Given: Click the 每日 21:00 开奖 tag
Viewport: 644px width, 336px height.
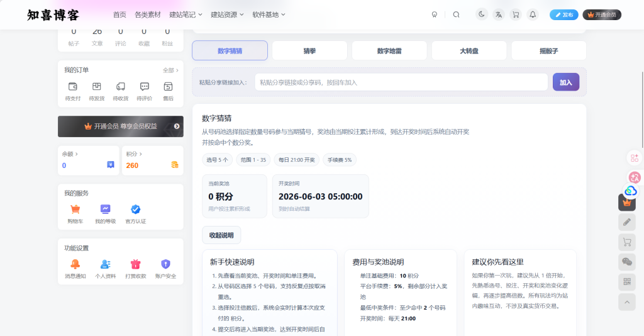Looking at the screenshot, I should click(x=297, y=160).
